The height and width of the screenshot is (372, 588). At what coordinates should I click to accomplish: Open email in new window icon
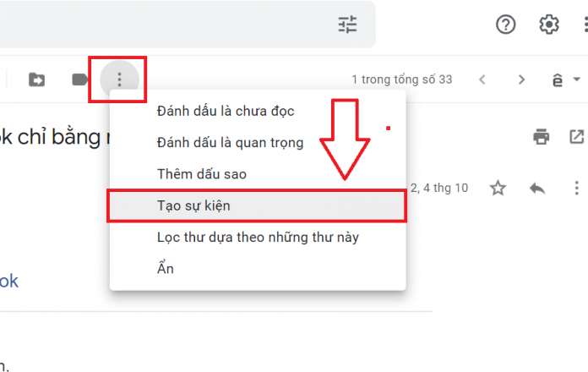[577, 137]
